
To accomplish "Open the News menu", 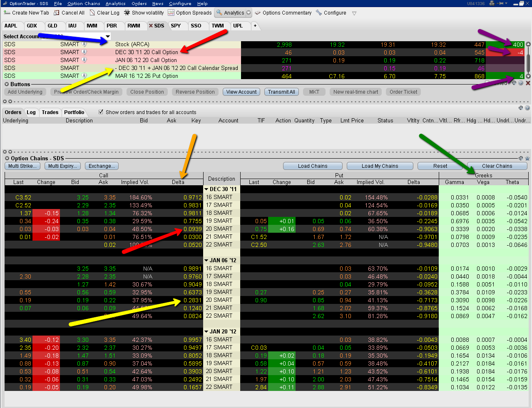I will point(158,3).
